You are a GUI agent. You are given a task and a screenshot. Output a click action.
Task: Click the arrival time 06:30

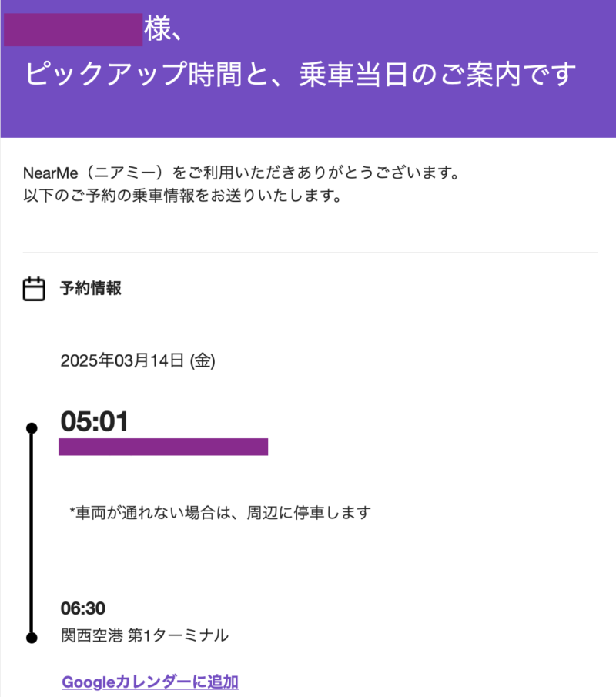pyautogui.click(x=82, y=608)
